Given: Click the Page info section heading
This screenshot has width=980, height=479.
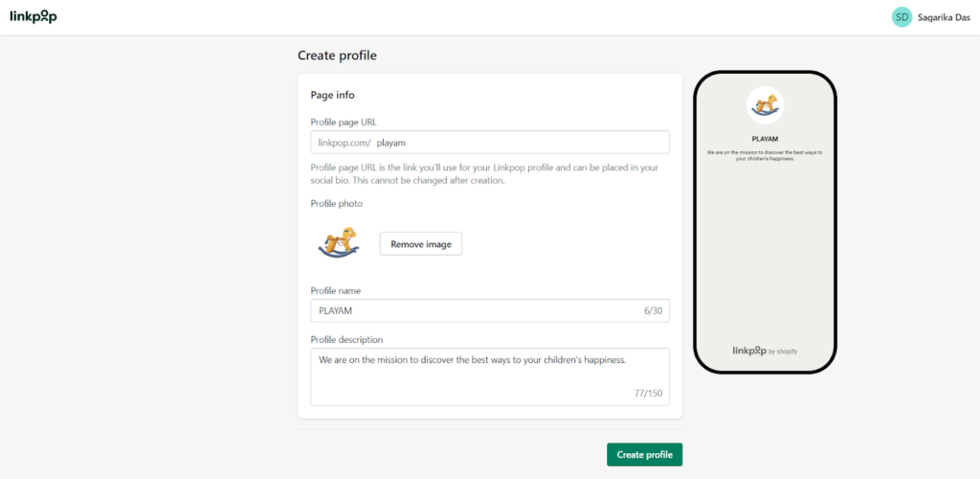Looking at the screenshot, I should pyautogui.click(x=332, y=95).
